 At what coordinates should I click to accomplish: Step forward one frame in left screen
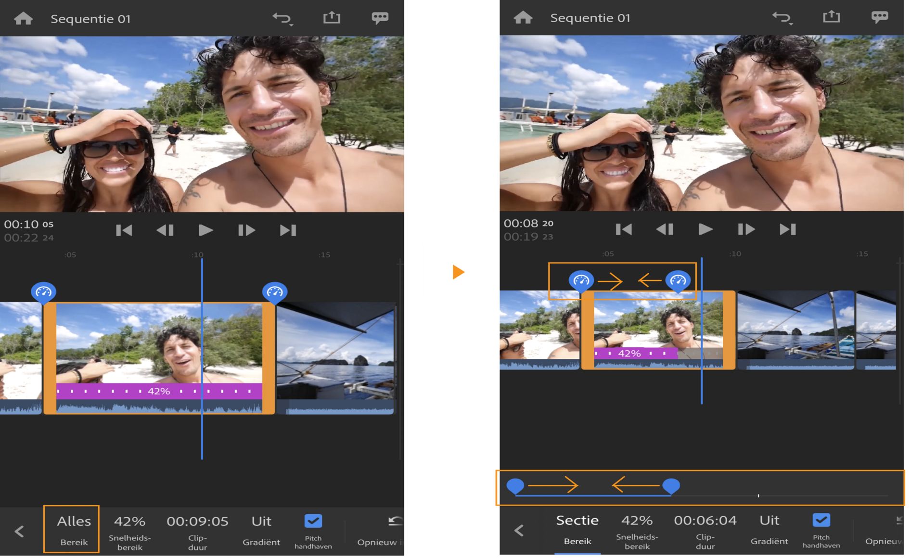(x=246, y=230)
